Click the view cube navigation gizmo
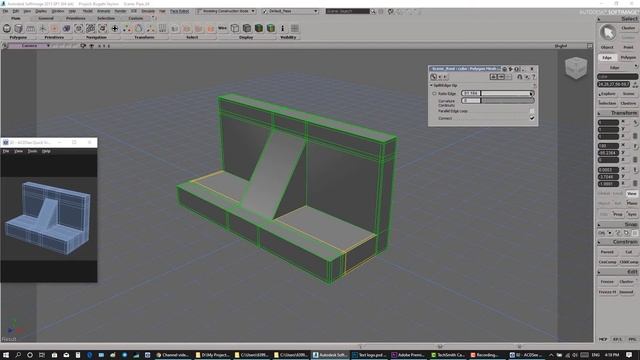Screen dimensions: 640x360 click(x=576, y=67)
